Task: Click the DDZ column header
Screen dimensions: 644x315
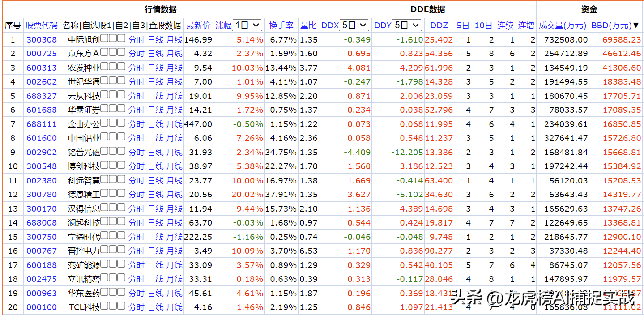Action: tap(439, 26)
